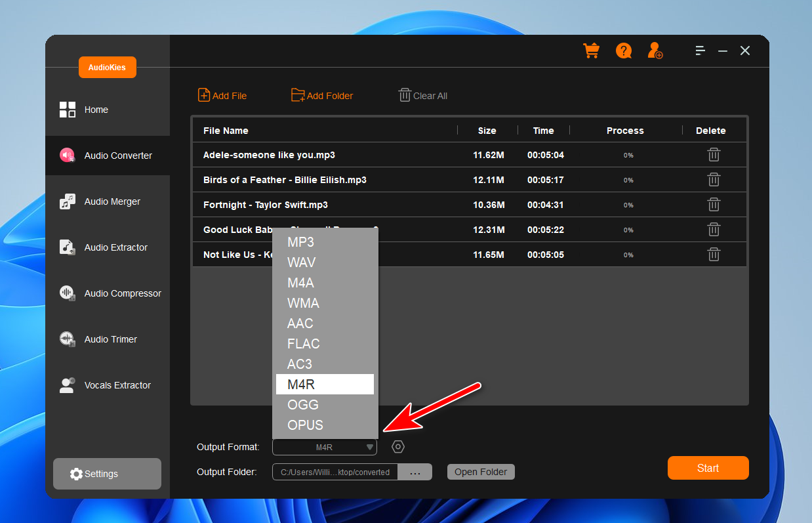Delete the Adele-someone like you.mp3 row

tap(714, 155)
